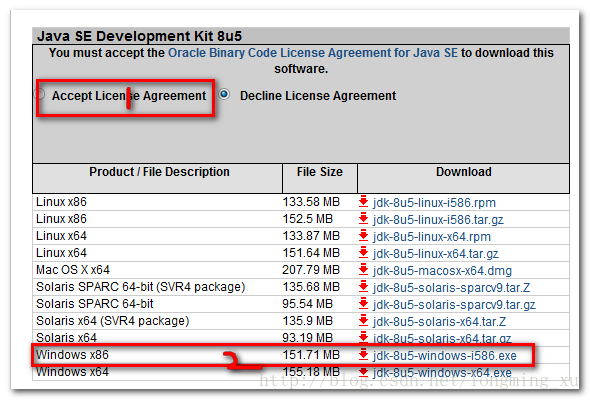
Task: Select Accept License Agreement radio button
Action: 40,94
